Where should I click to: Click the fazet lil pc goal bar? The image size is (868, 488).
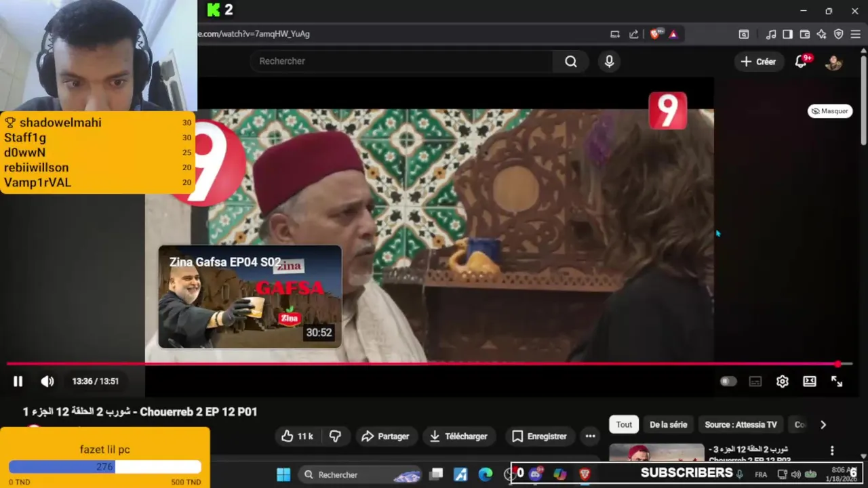(x=105, y=467)
